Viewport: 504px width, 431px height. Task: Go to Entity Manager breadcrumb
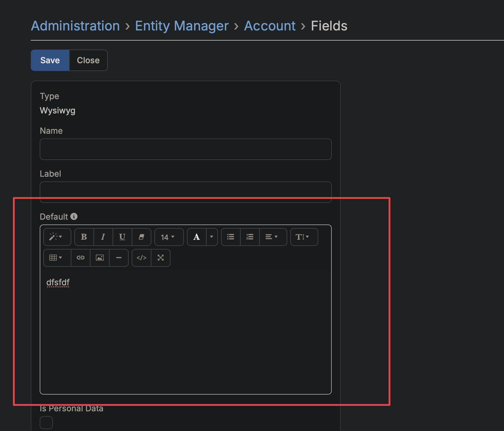[x=182, y=26]
